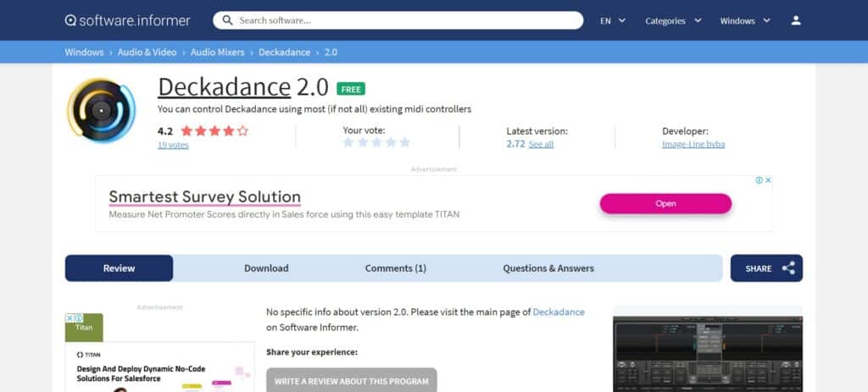
Task: Open the 19 votes link
Action: click(173, 145)
